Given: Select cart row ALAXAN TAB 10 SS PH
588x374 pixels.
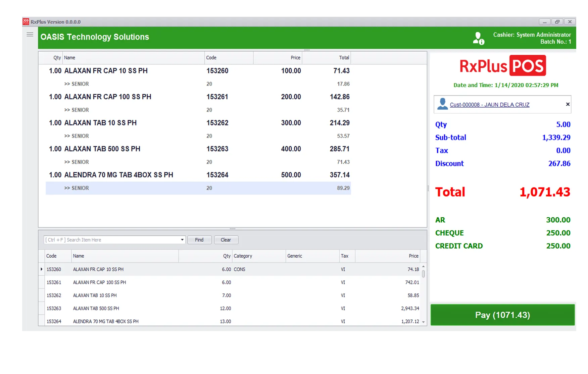Looking at the screenshot, I should click(198, 123).
